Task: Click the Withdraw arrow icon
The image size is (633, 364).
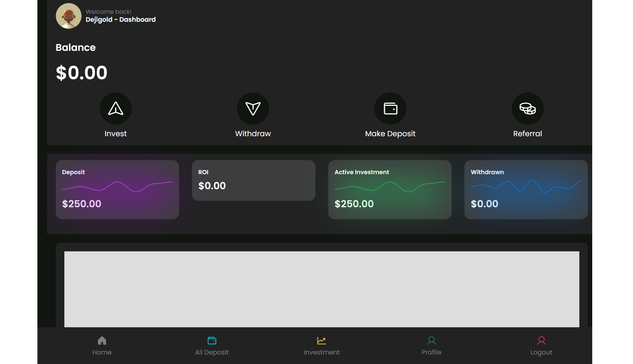Action: [253, 108]
